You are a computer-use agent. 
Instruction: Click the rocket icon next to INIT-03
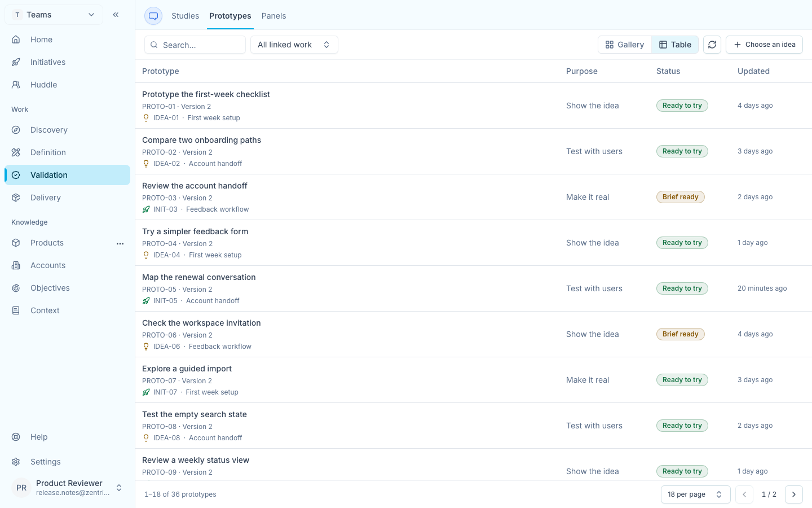pyautogui.click(x=146, y=209)
